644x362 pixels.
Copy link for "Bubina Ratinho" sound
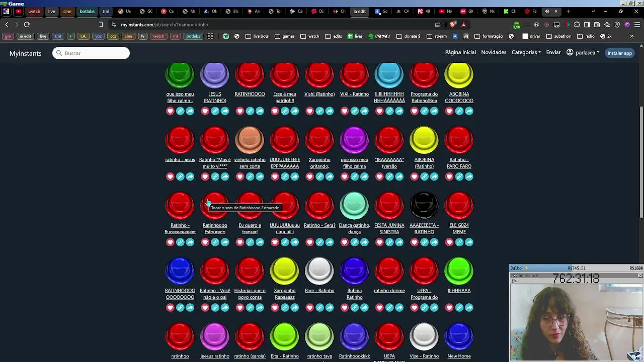[354, 308]
